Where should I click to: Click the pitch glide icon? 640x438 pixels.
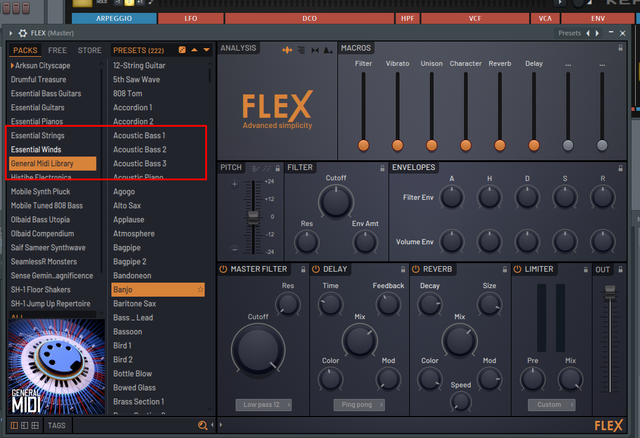[256, 168]
